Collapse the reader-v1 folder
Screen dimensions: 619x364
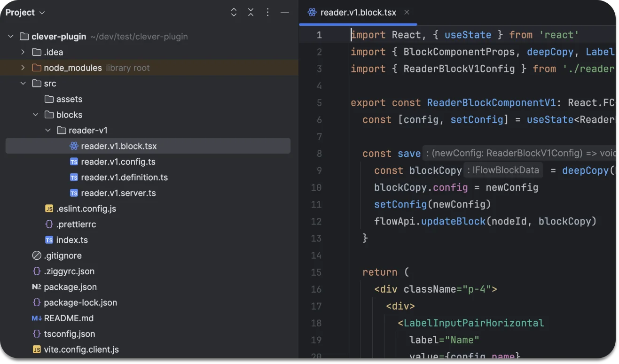47,131
